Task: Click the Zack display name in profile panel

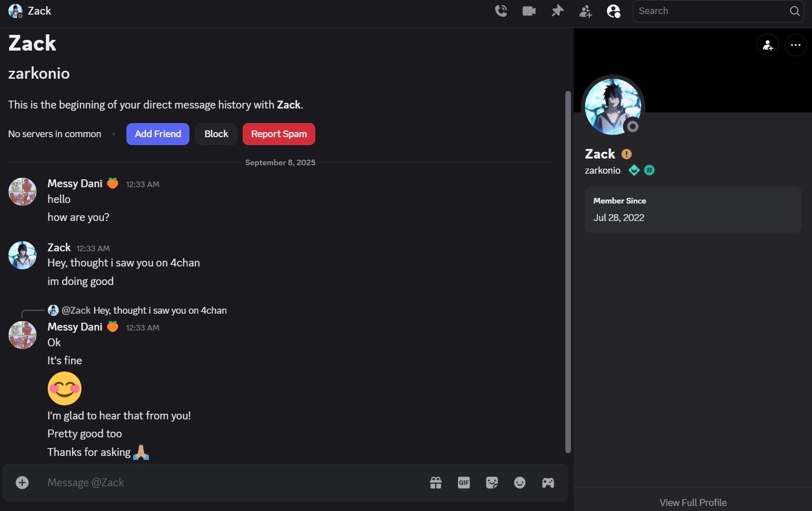Action: (x=600, y=154)
